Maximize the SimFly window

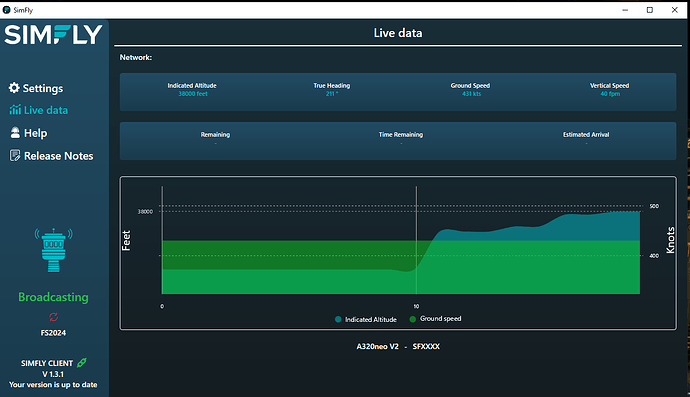click(x=650, y=10)
